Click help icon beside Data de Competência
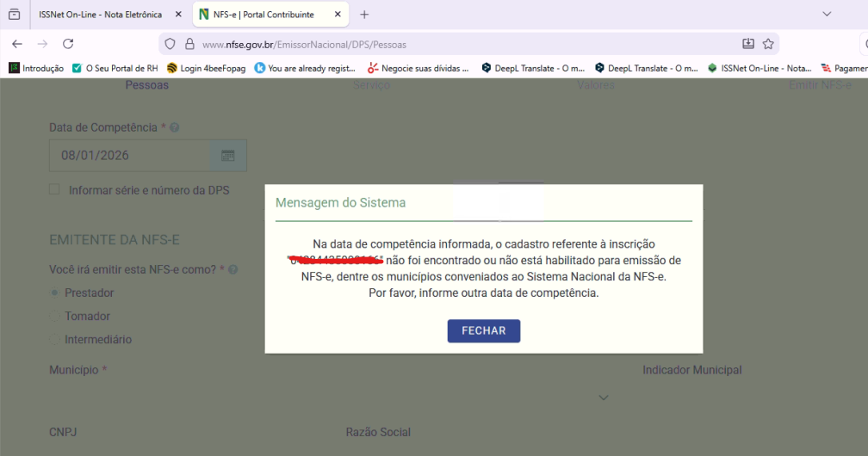 click(x=175, y=127)
